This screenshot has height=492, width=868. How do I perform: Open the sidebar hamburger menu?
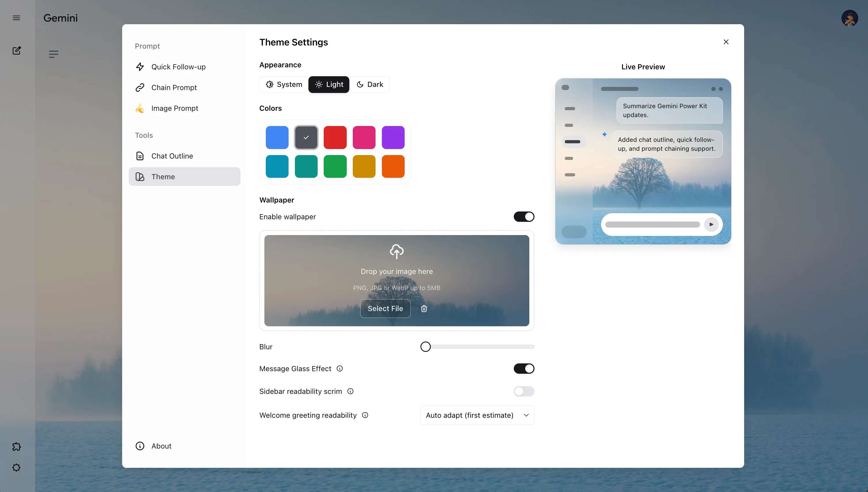point(16,18)
